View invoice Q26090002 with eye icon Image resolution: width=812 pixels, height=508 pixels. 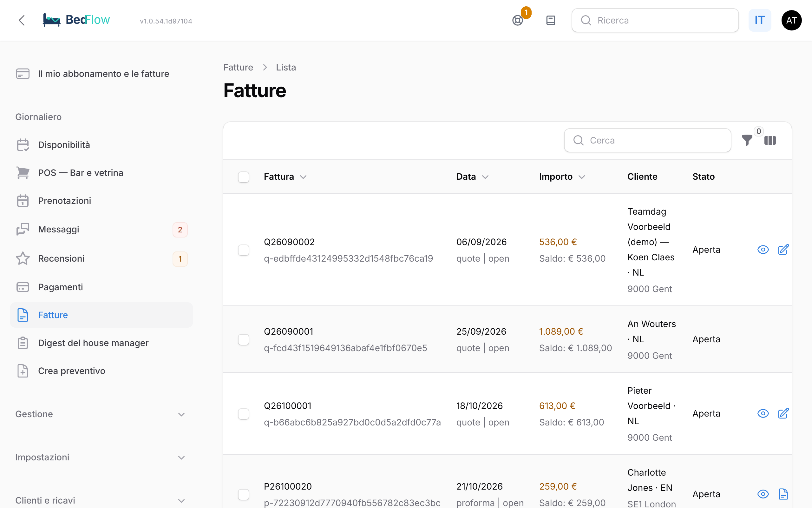point(763,250)
